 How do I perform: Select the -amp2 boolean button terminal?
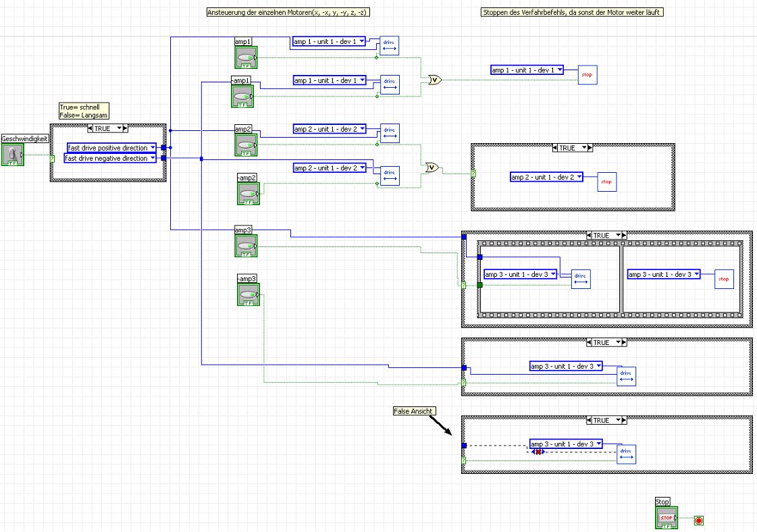[x=248, y=194]
